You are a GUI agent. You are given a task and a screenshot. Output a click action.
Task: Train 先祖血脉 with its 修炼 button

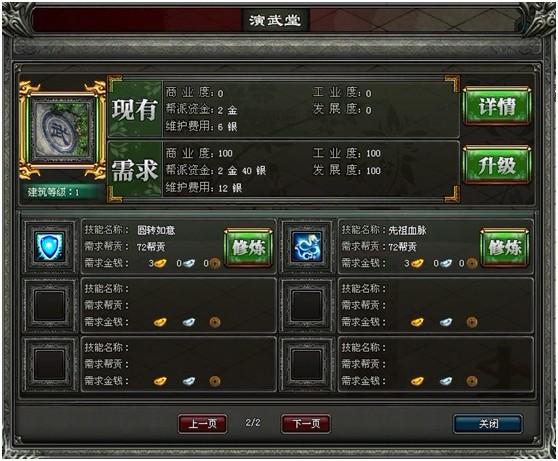pyautogui.click(x=505, y=247)
